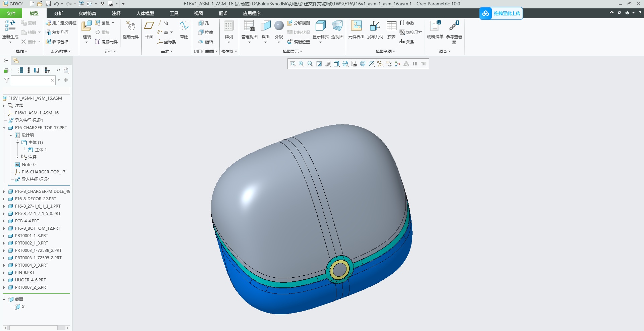Click the model tree filter search box
The image size is (644, 331).
coord(32,80)
